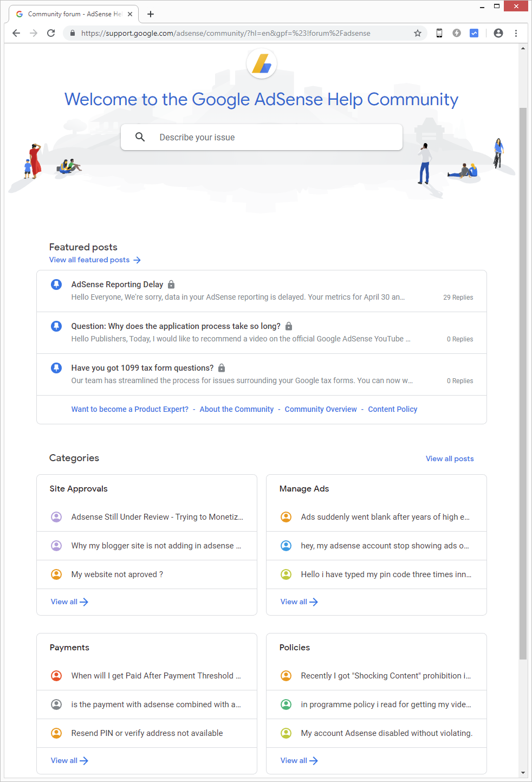Click the lightning bolt extension icon

(x=457, y=33)
